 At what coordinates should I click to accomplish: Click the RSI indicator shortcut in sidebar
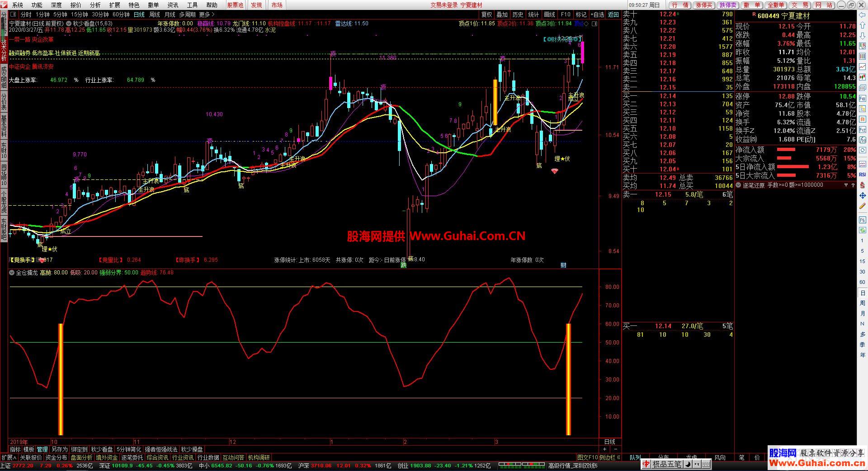(x=863, y=175)
